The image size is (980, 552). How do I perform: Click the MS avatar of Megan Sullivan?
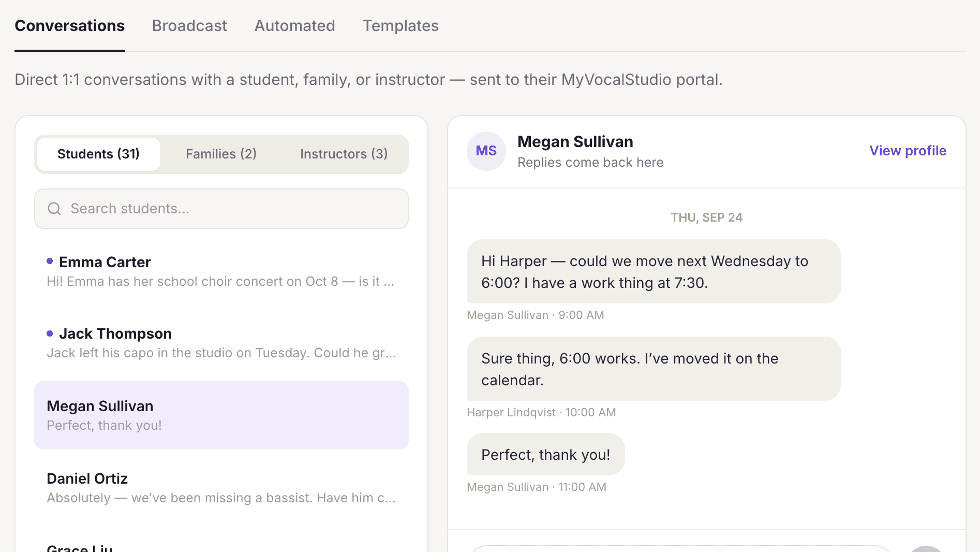point(486,151)
